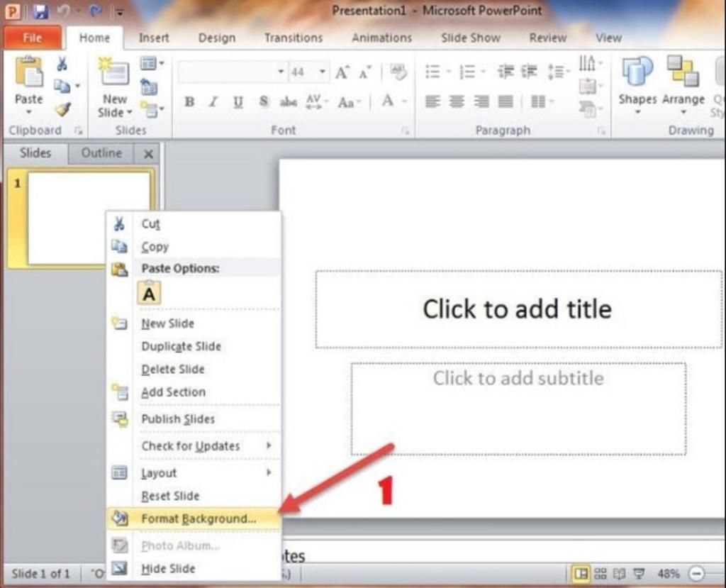Switch to the Outline pane tab
Image resolution: width=726 pixels, height=588 pixels.
click(101, 153)
